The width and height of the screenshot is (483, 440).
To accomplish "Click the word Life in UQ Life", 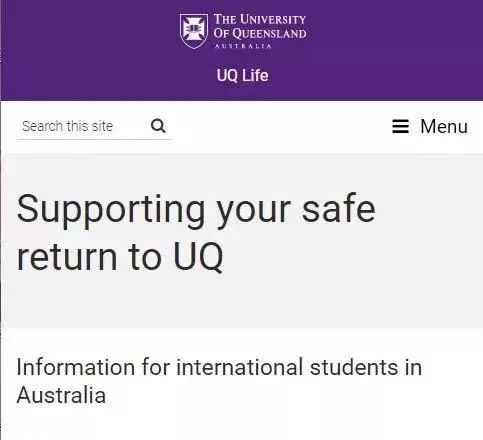I will pyautogui.click(x=255, y=75).
